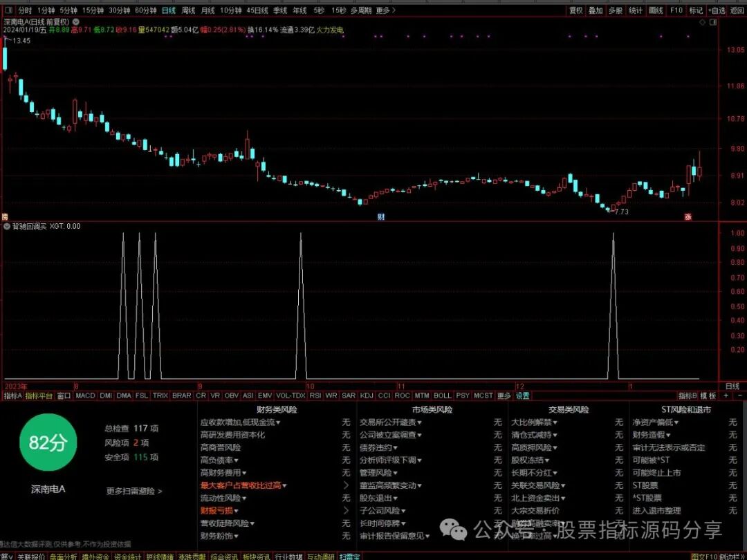Image resolution: width=747 pixels, height=560 pixels.
Task: Expand 最大客户占营收比过高 risk item
Action: (x=243, y=485)
